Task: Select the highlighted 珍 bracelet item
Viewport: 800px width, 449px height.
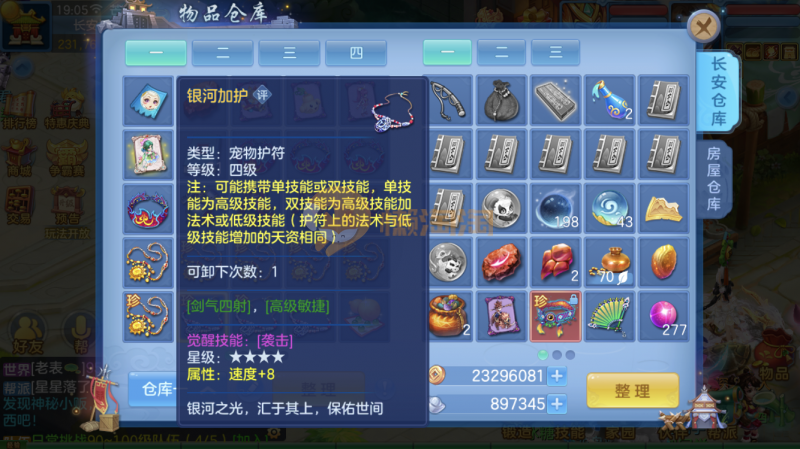Action: pyautogui.click(x=555, y=316)
